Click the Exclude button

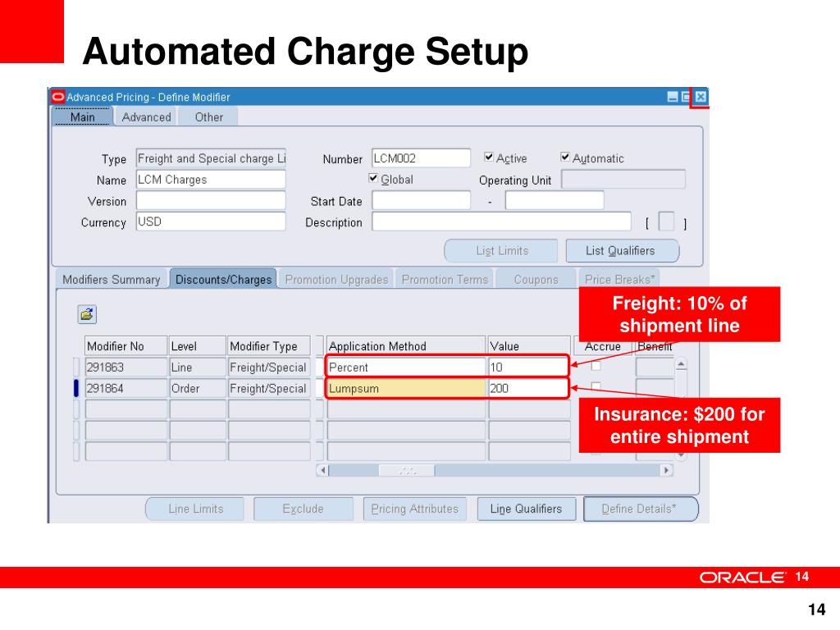(304, 509)
